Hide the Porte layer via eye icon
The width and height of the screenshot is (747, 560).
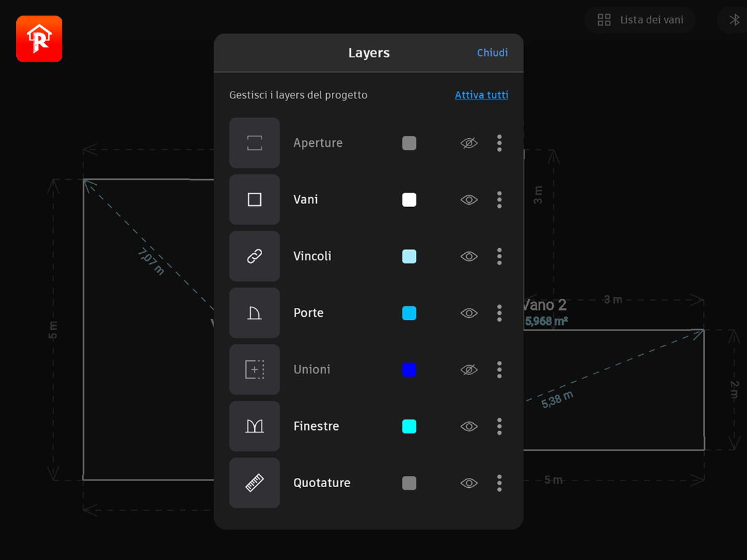[469, 313]
